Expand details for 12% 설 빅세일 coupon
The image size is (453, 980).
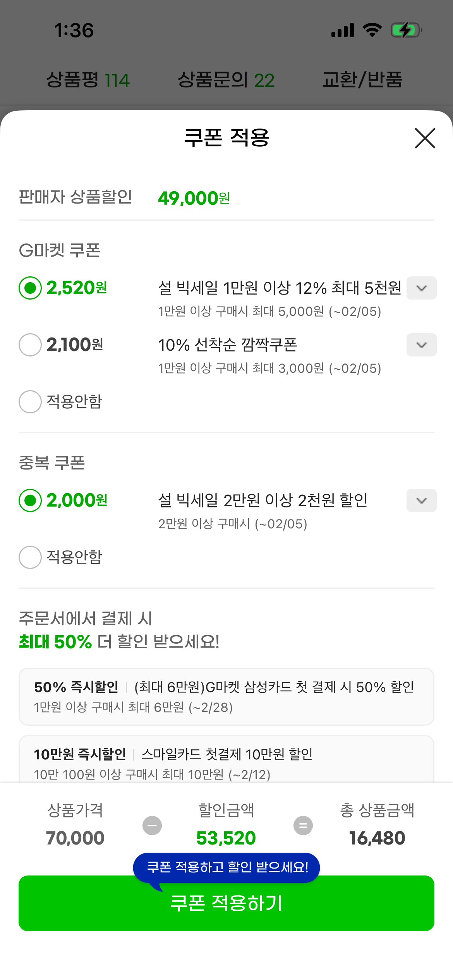coord(421,288)
